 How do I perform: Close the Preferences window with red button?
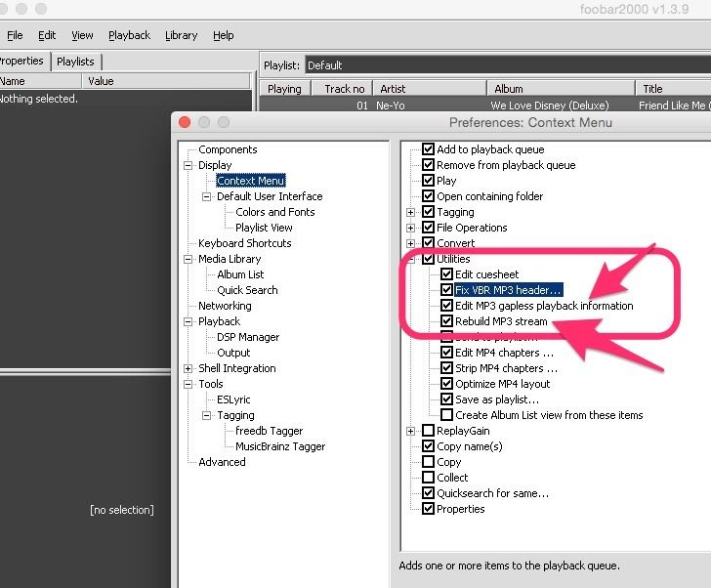[185, 122]
